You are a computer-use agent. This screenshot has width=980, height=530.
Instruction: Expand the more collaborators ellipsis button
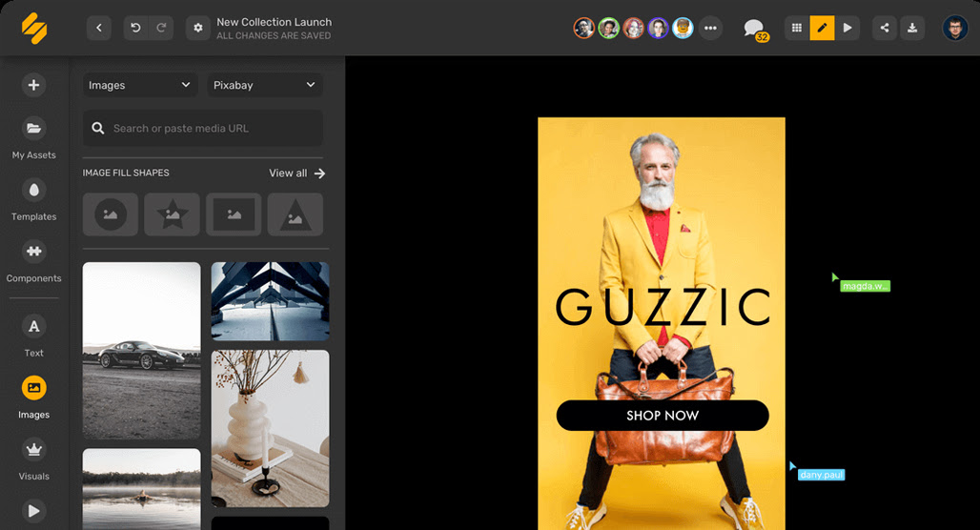710,28
